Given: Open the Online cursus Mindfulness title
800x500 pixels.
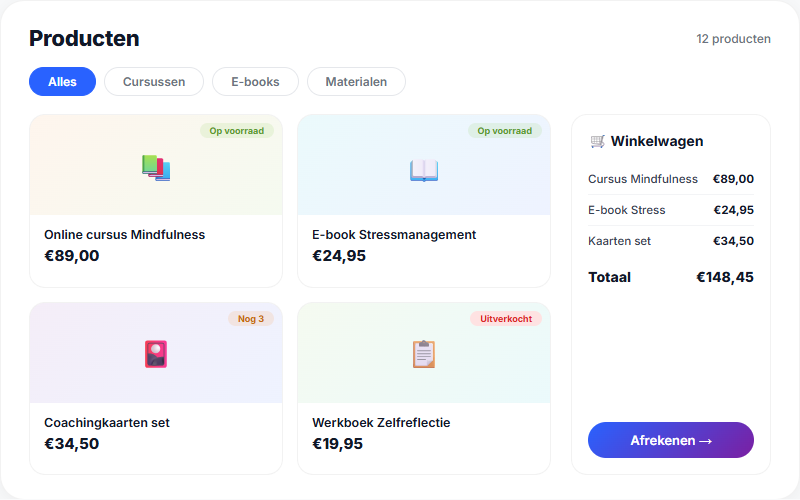Looking at the screenshot, I should [x=124, y=235].
